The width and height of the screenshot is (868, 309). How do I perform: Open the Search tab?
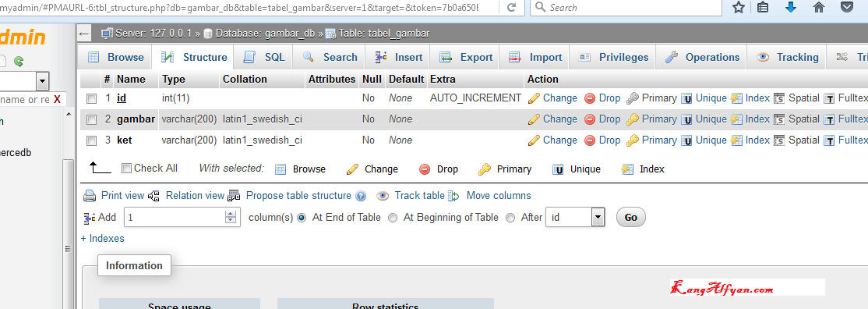(330, 57)
